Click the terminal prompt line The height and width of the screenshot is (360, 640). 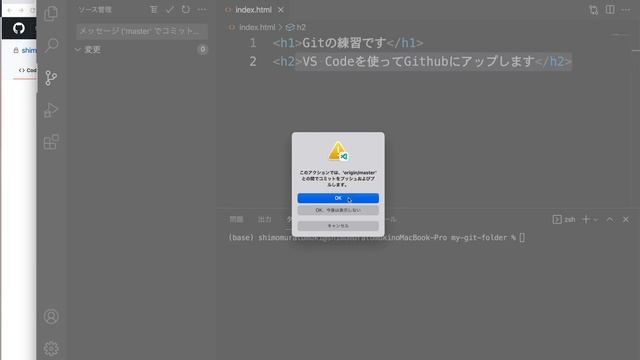pos(376,238)
